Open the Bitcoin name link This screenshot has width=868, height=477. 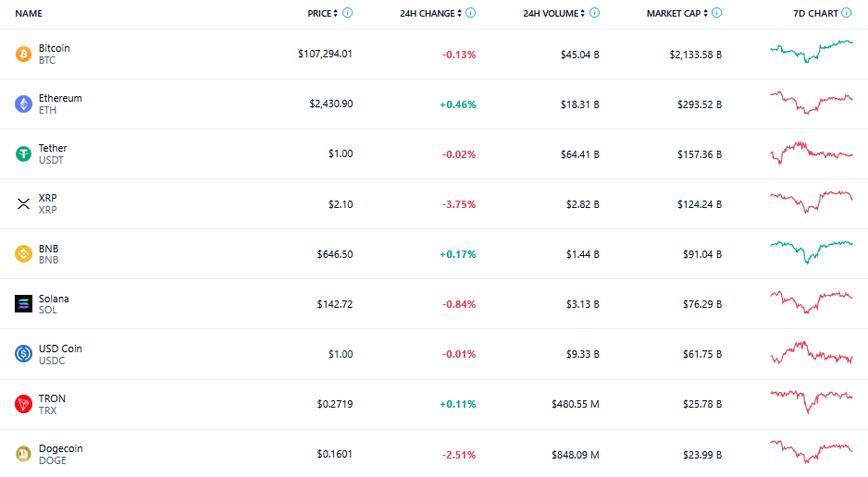(55, 48)
